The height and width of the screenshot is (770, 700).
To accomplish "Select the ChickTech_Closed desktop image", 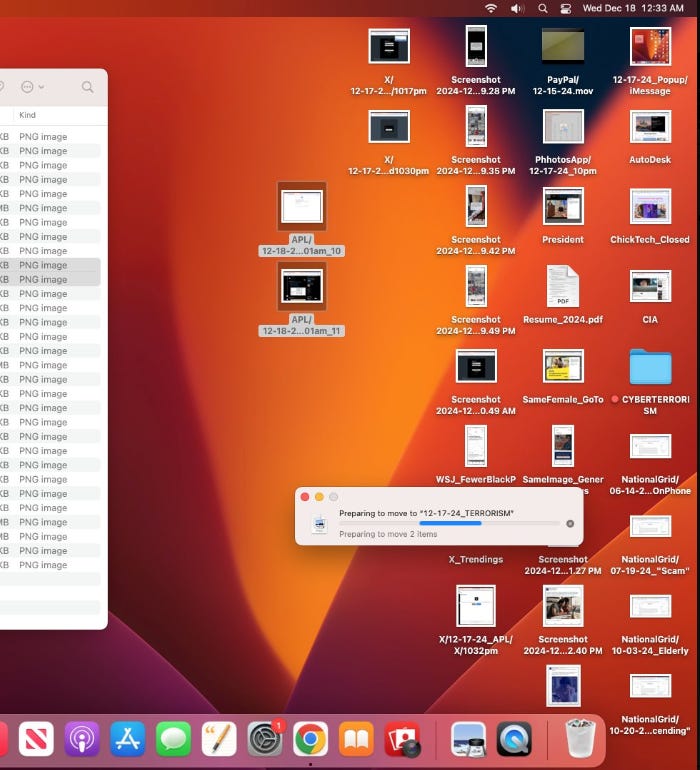I will [650, 206].
